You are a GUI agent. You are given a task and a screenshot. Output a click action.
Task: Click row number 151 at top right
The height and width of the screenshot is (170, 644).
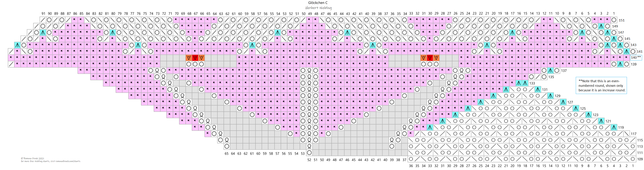pyautogui.click(x=621, y=20)
